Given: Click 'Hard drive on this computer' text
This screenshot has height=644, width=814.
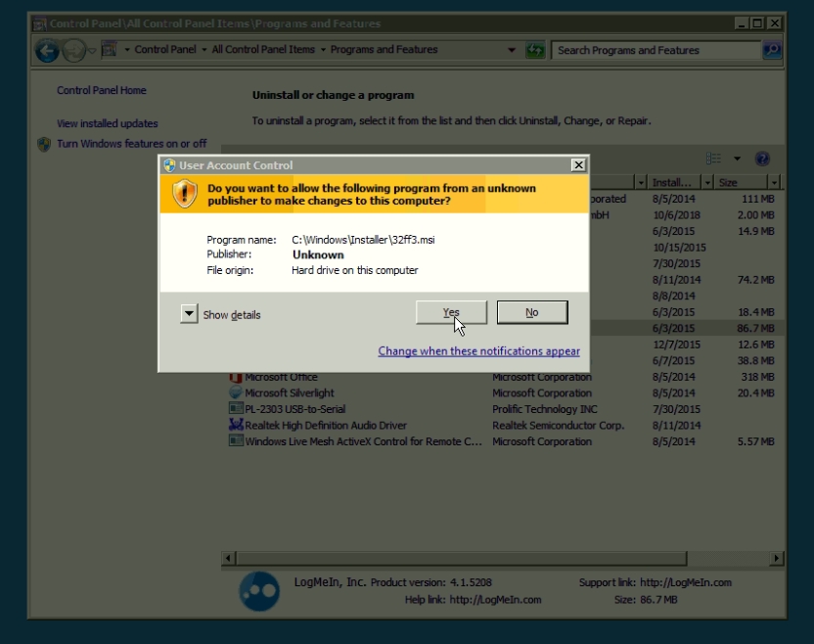Looking at the screenshot, I should point(354,270).
